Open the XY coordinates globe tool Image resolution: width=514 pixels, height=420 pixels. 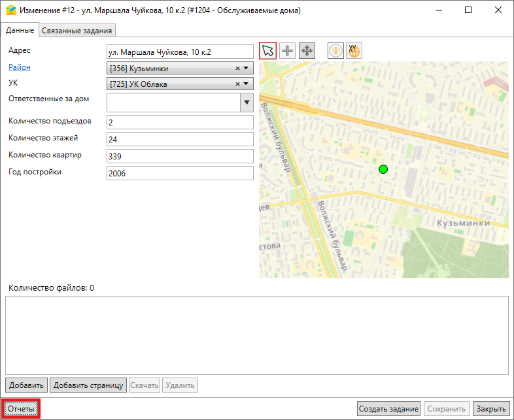click(x=354, y=51)
